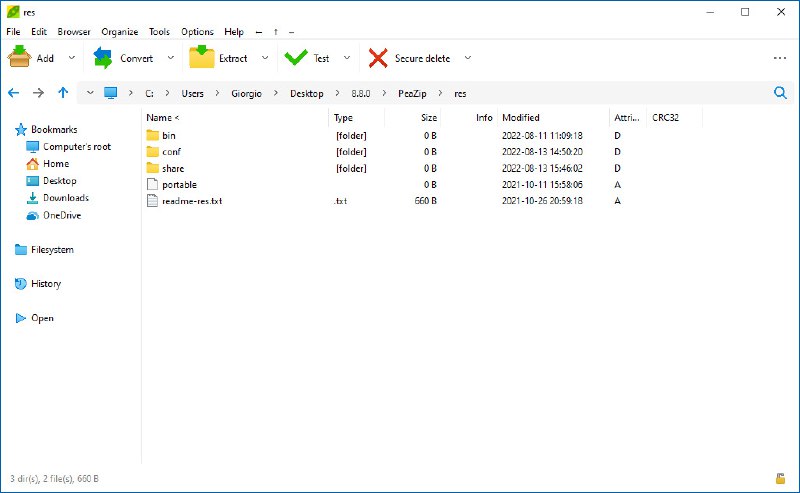
Task: Click the portable file icon
Action: click(152, 184)
